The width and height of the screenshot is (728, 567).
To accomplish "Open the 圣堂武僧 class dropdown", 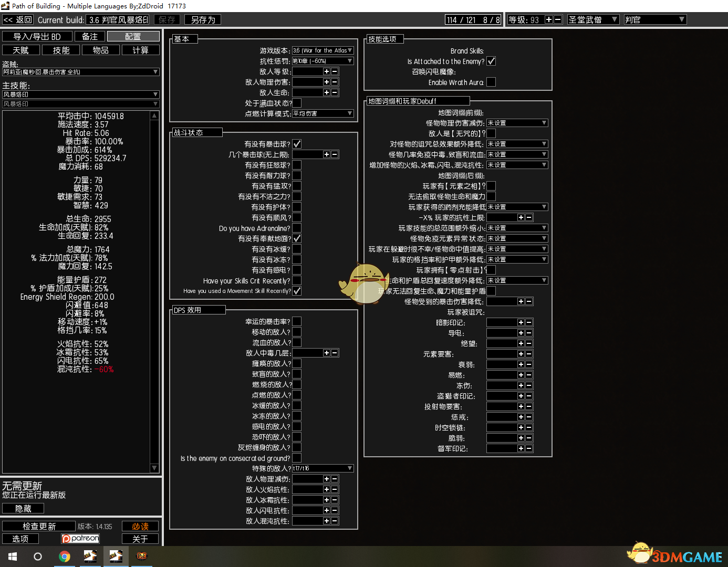I will pos(593,19).
